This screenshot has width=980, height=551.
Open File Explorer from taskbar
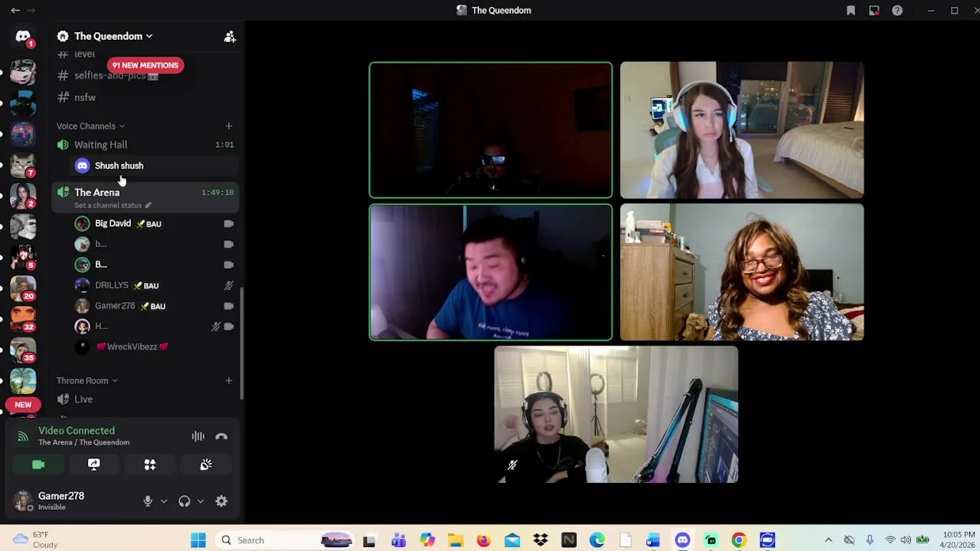456,540
